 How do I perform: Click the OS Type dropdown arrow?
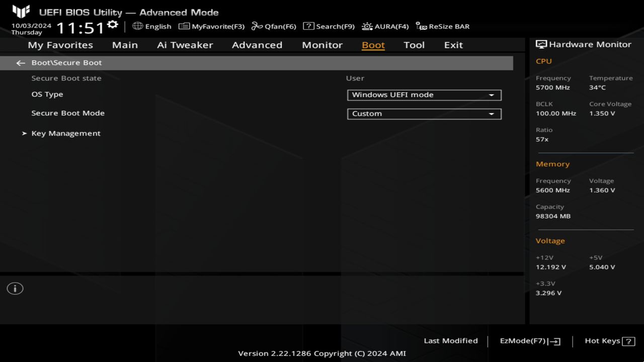[492, 95]
